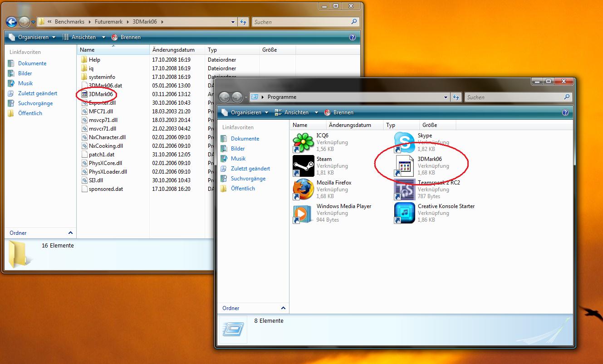The image size is (603, 364).
Task: Select the systeminfo folder
Action: 98,77
